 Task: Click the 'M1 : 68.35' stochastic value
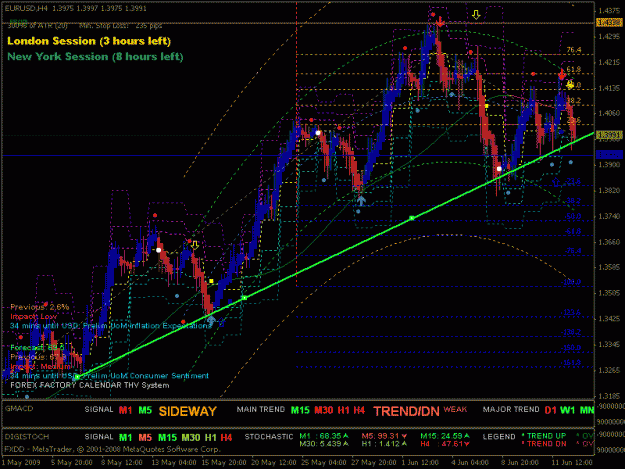324,436
